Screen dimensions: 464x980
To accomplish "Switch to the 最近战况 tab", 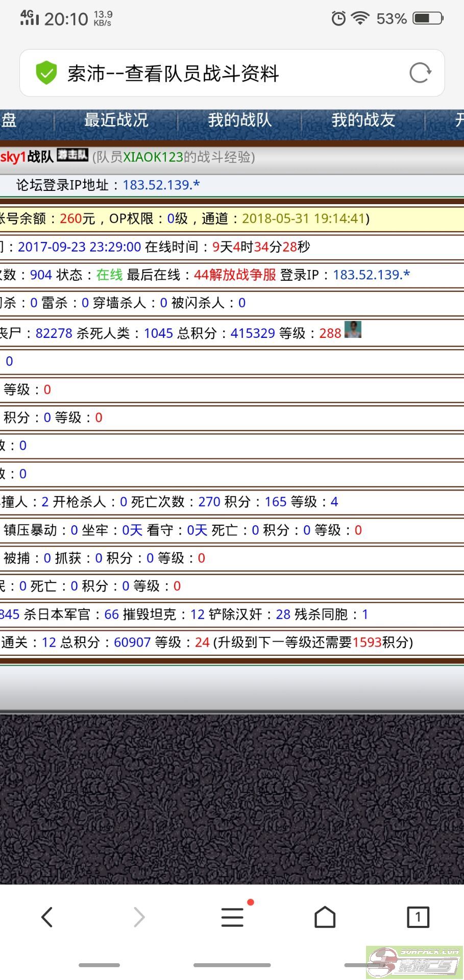I will [x=116, y=120].
